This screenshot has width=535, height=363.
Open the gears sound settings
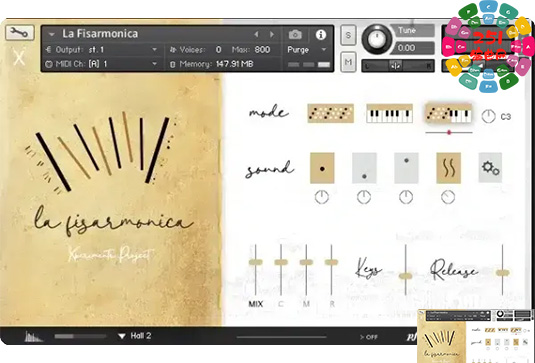coord(490,168)
